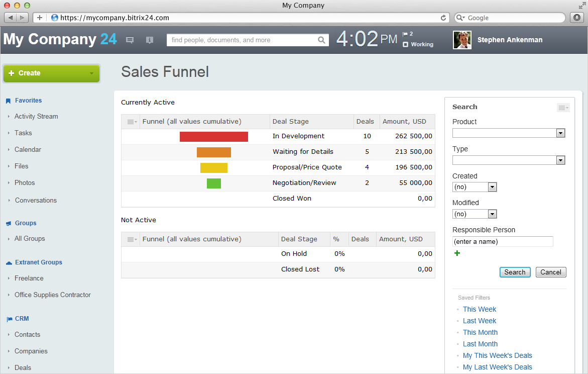This screenshot has width=588, height=374.
Task: Open Stephen Ankenman's avatar photo
Action: 462,40
